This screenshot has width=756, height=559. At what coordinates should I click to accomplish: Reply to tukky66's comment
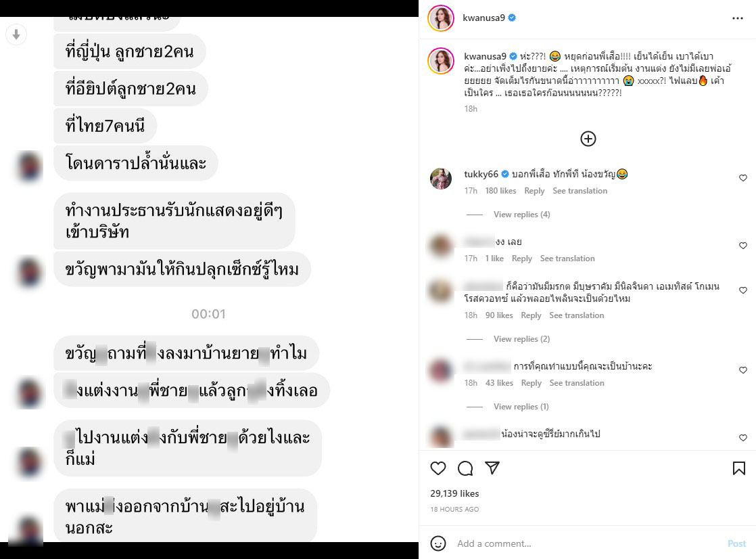point(534,191)
